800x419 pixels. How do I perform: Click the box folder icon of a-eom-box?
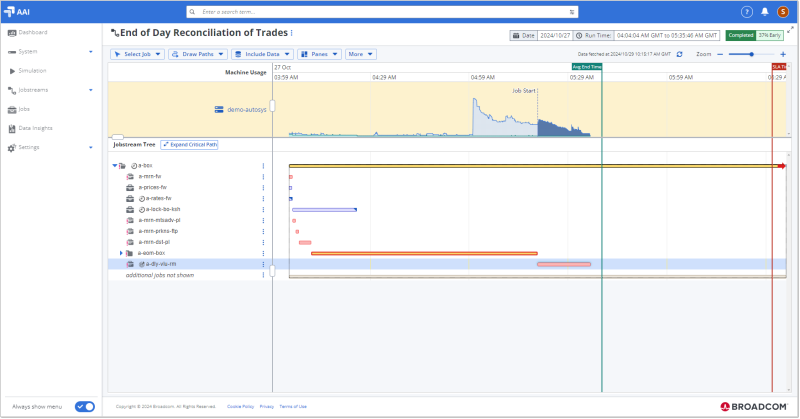[129, 253]
